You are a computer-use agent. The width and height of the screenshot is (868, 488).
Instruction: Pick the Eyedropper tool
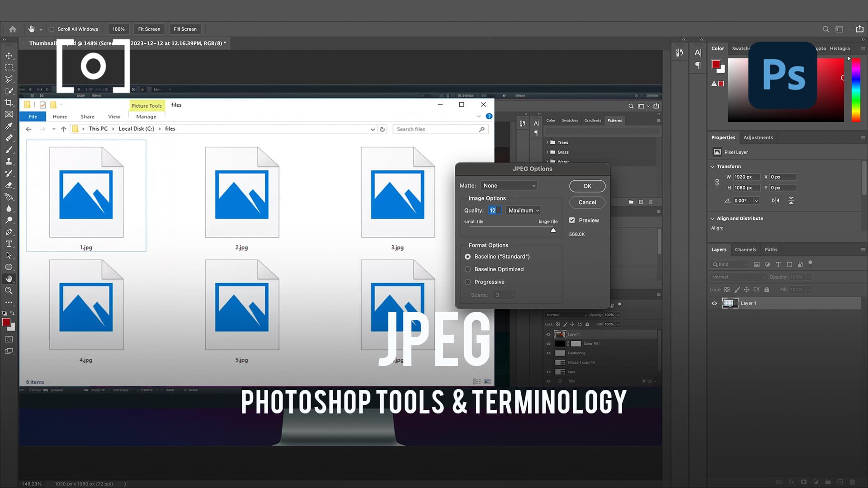(x=9, y=127)
